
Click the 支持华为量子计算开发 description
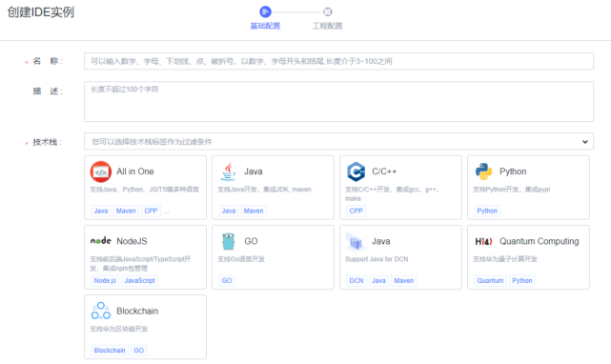505,259
